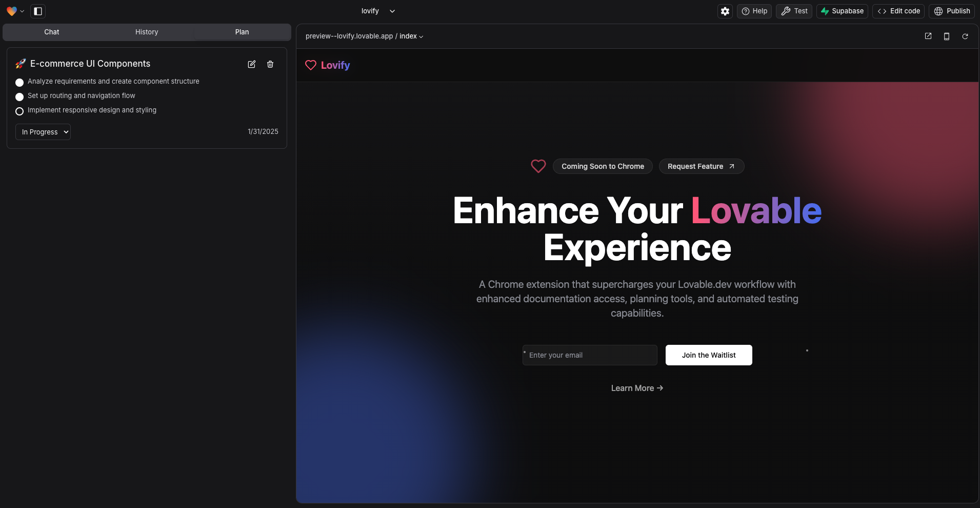Switch preview to mobile view
This screenshot has width=980, height=508.
(x=947, y=36)
